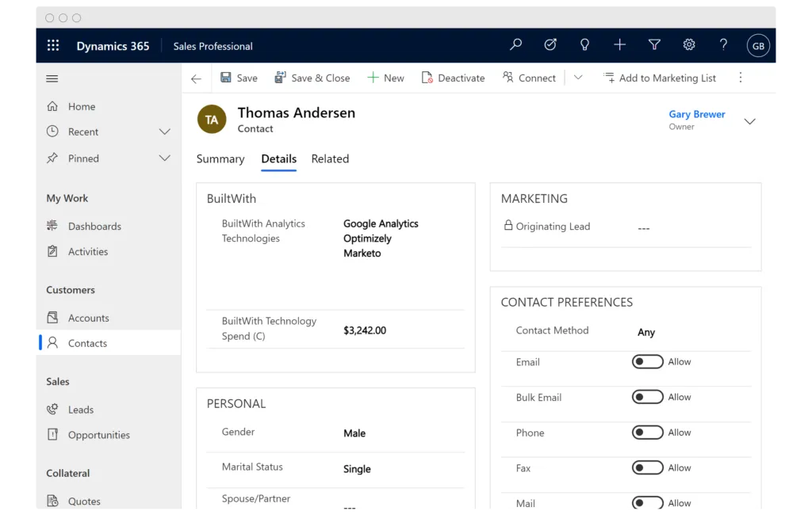The image size is (812, 515).
Task: Toggle the Fax allow switch
Action: (x=647, y=468)
